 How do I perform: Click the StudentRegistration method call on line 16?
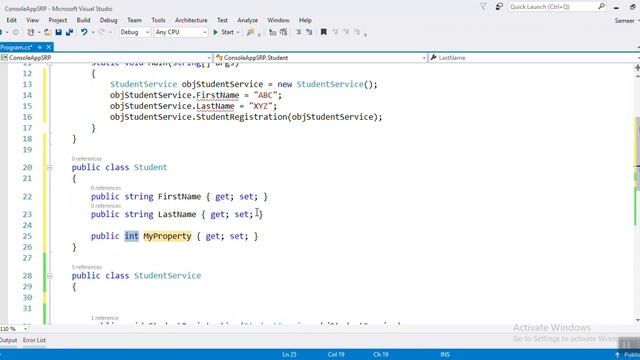[242, 117]
